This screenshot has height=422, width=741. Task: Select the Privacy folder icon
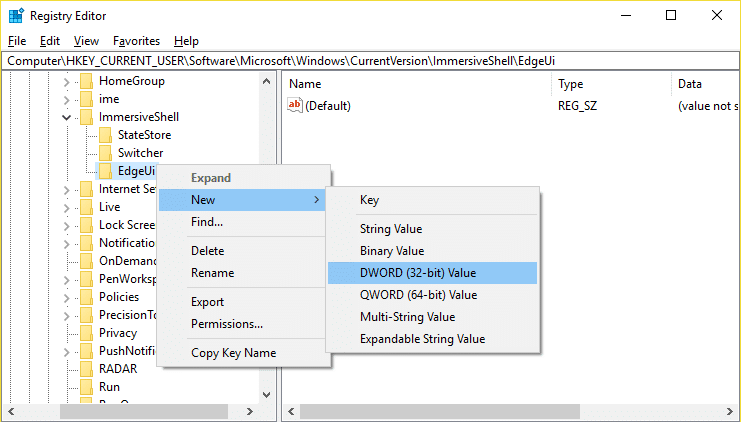pyautogui.click(x=86, y=333)
